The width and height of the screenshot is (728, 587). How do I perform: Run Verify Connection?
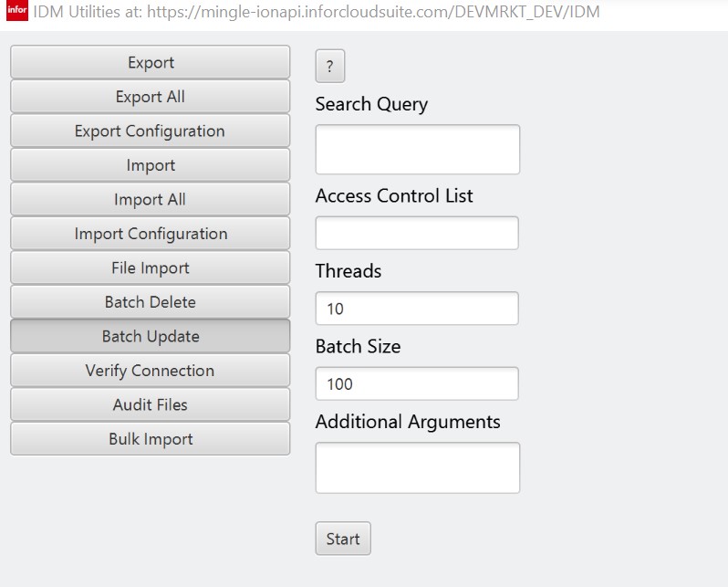(x=151, y=371)
